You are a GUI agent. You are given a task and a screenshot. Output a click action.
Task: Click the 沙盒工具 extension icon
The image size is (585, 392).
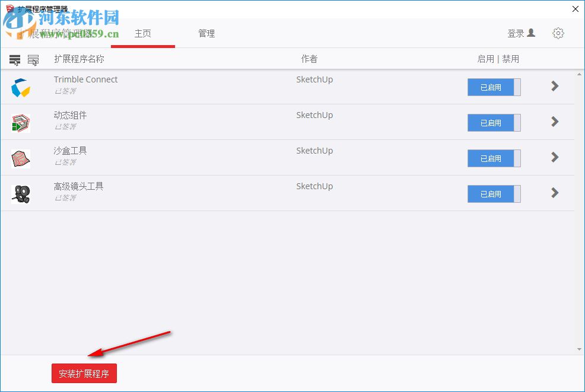tap(20, 158)
